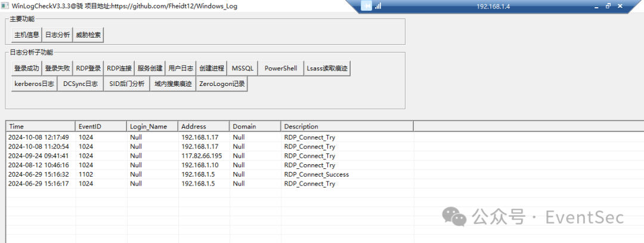Show 登录成功 successful login logs
Screen dimensions: 644x243
click(x=27, y=69)
